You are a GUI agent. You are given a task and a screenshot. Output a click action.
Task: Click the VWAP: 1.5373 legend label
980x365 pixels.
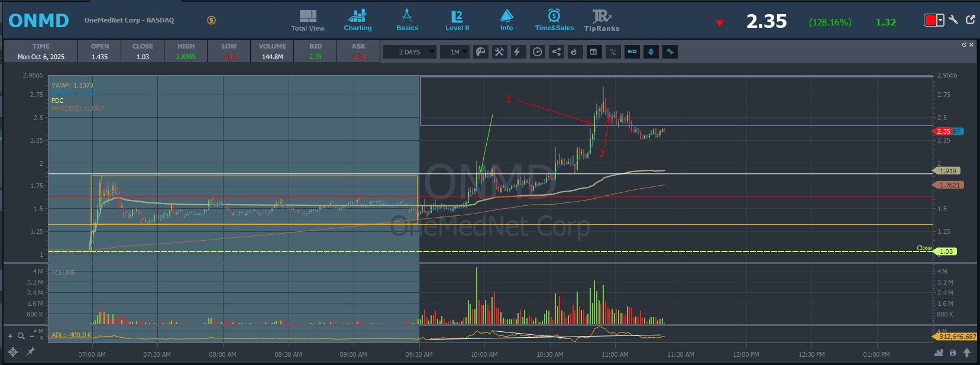tap(72, 85)
